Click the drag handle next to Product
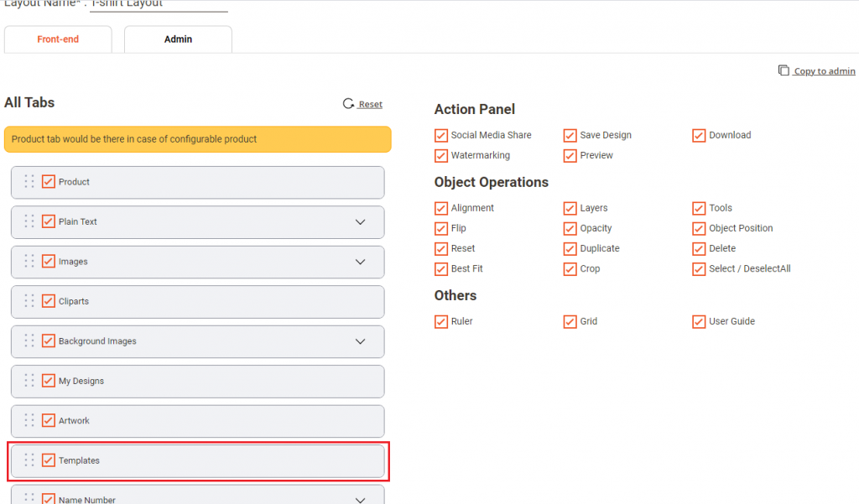The height and width of the screenshot is (504, 859). (x=29, y=182)
